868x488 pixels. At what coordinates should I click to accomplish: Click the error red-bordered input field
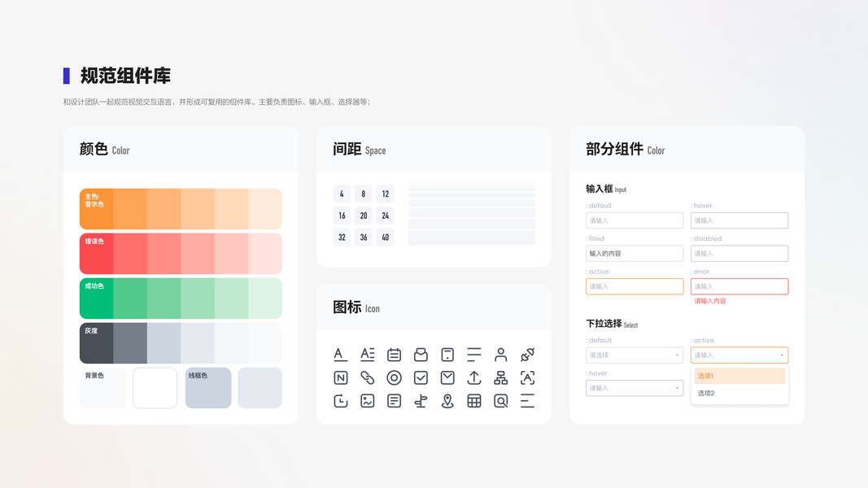pos(739,286)
